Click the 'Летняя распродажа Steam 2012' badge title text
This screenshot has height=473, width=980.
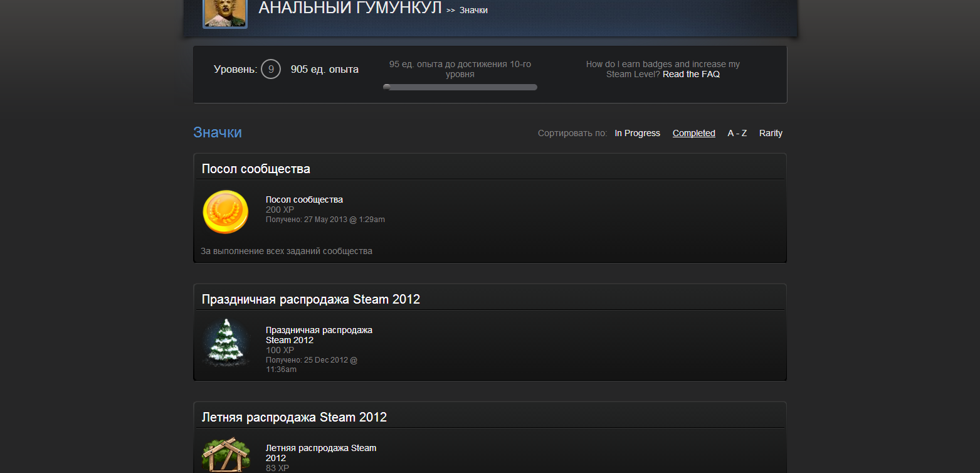point(321,453)
